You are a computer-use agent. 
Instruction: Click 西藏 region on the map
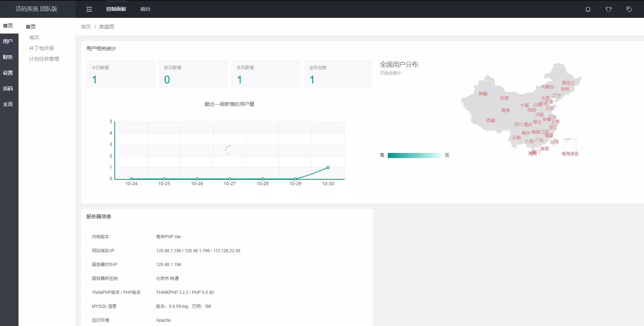coord(491,121)
